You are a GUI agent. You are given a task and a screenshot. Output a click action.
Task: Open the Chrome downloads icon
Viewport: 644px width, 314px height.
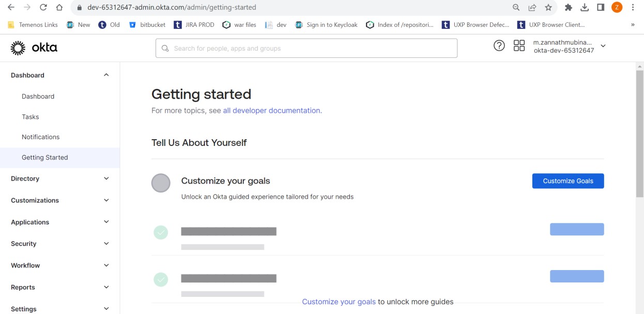tap(585, 7)
